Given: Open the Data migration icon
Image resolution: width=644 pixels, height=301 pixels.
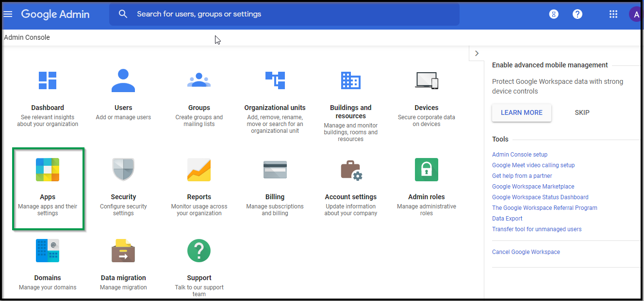Looking at the screenshot, I should (123, 251).
